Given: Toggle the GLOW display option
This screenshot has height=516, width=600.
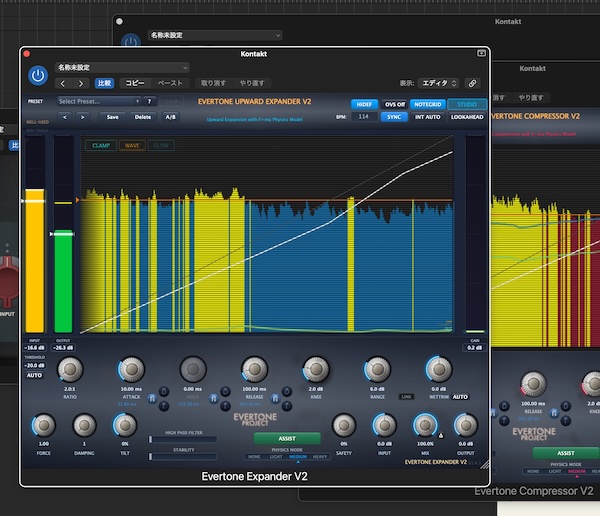Looking at the screenshot, I should 161,145.
